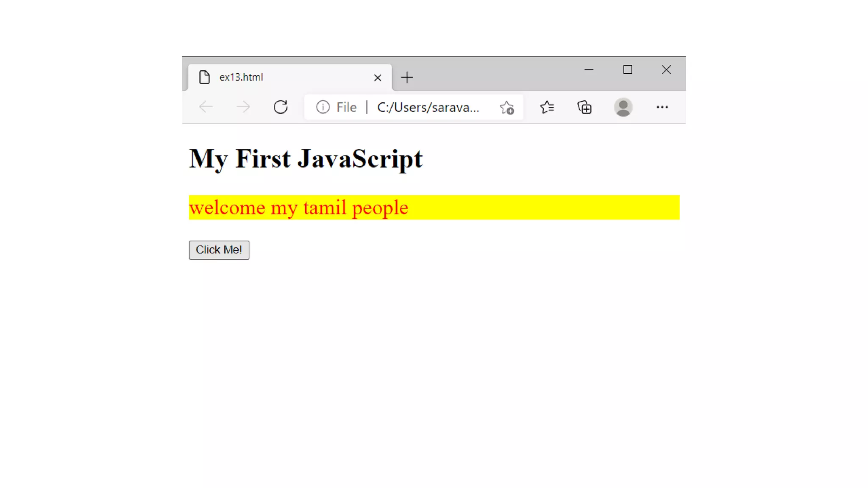Viewport: 868px width, 488px height.
Task: Open the user profile avatar
Action: click(623, 107)
